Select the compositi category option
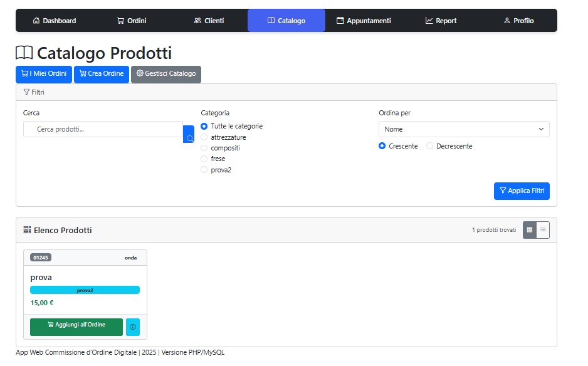 point(204,148)
